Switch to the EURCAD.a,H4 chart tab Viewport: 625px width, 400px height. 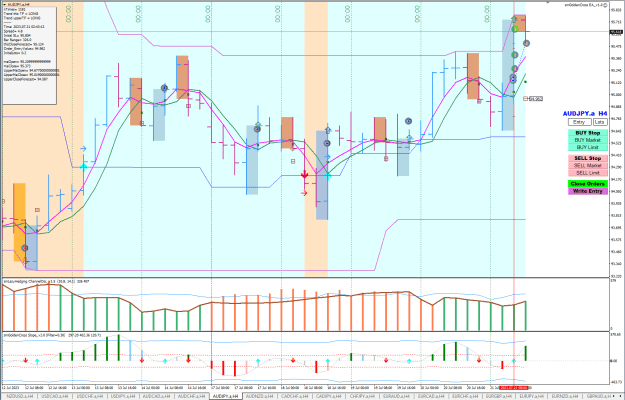(431, 396)
